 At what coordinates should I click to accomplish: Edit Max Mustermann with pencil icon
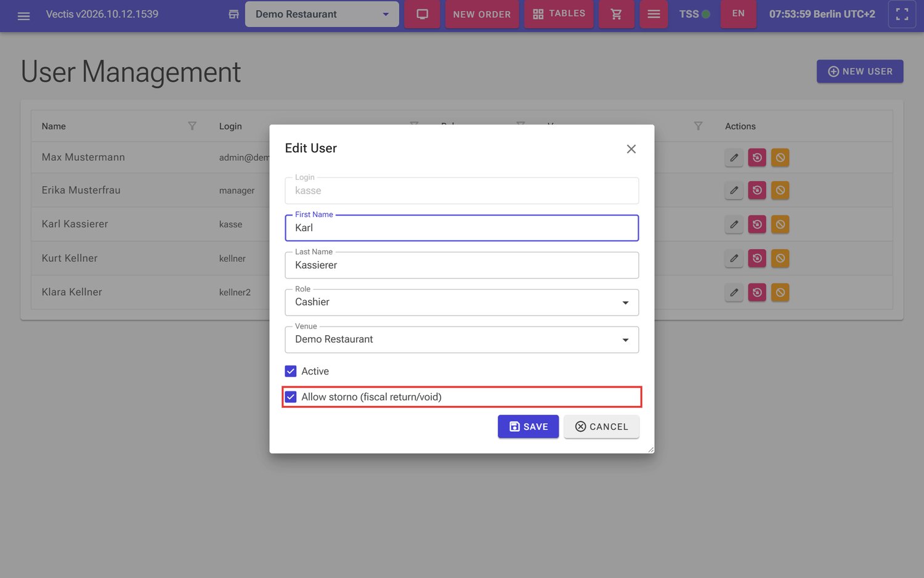coord(734,158)
